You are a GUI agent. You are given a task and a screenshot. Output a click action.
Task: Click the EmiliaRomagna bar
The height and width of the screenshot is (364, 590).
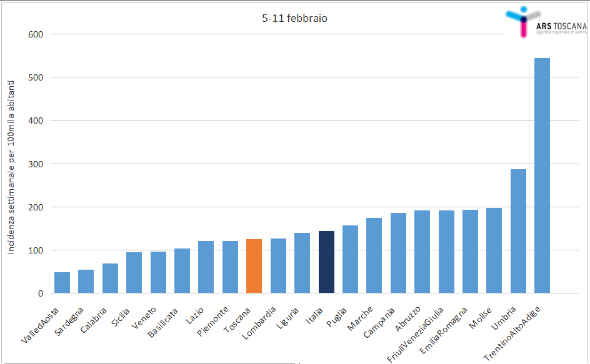coord(471,252)
